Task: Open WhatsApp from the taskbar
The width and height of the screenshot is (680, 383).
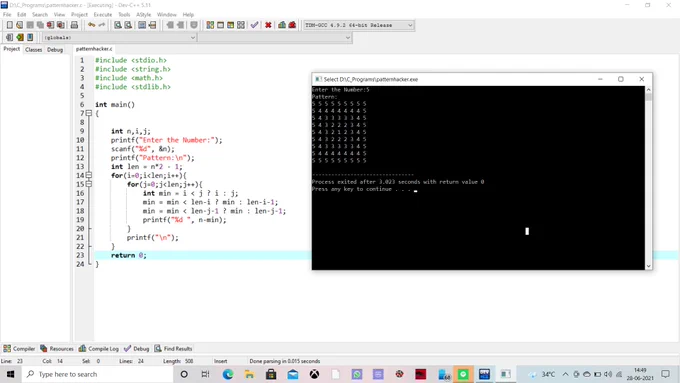Action: click(x=357, y=374)
